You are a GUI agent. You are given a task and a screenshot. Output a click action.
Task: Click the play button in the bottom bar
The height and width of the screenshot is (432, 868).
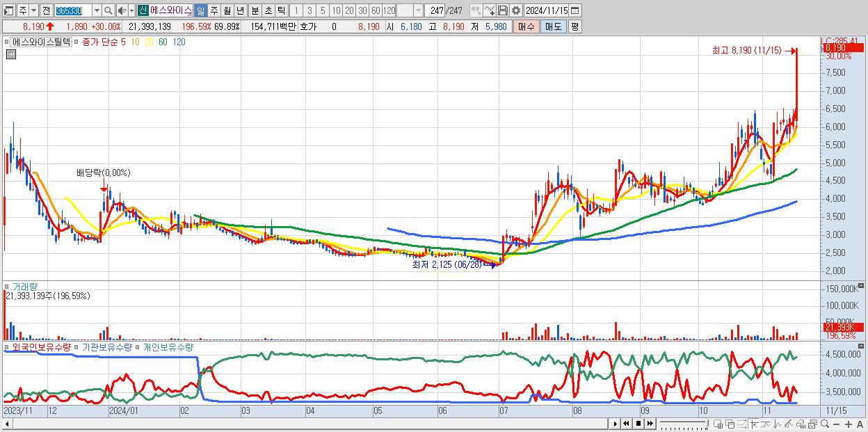coord(616,424)
